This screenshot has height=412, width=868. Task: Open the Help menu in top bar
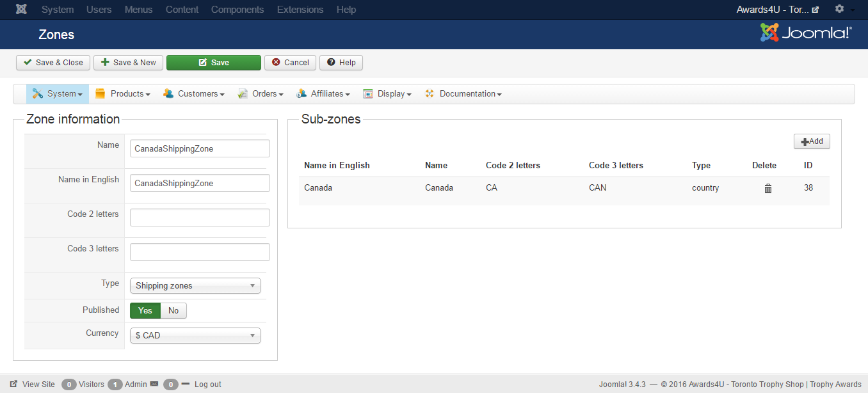(346, 10)
